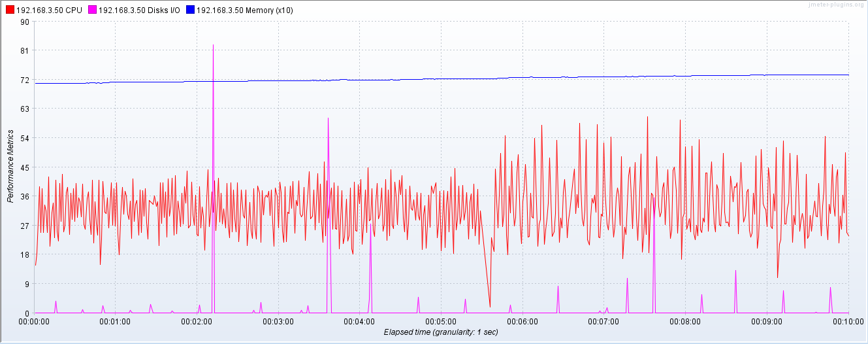
Task: Click the 45 value on the Y axis
Action: pos(25,167)
